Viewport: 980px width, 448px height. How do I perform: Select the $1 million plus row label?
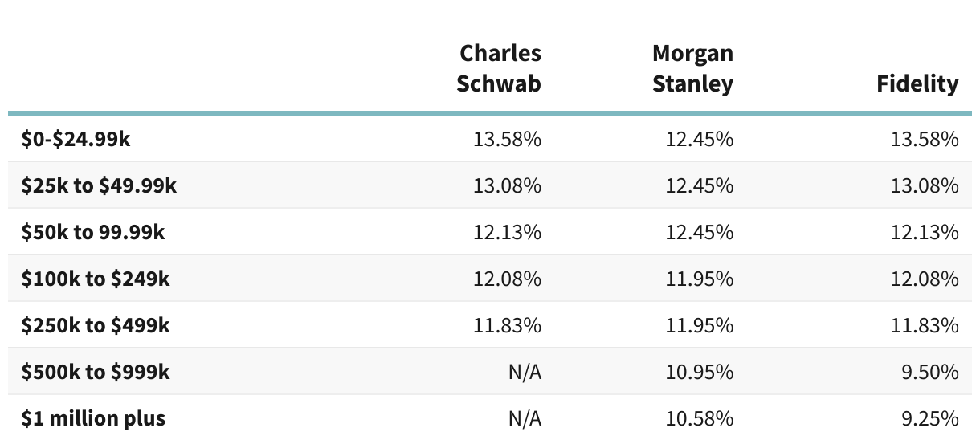[93, 418]
